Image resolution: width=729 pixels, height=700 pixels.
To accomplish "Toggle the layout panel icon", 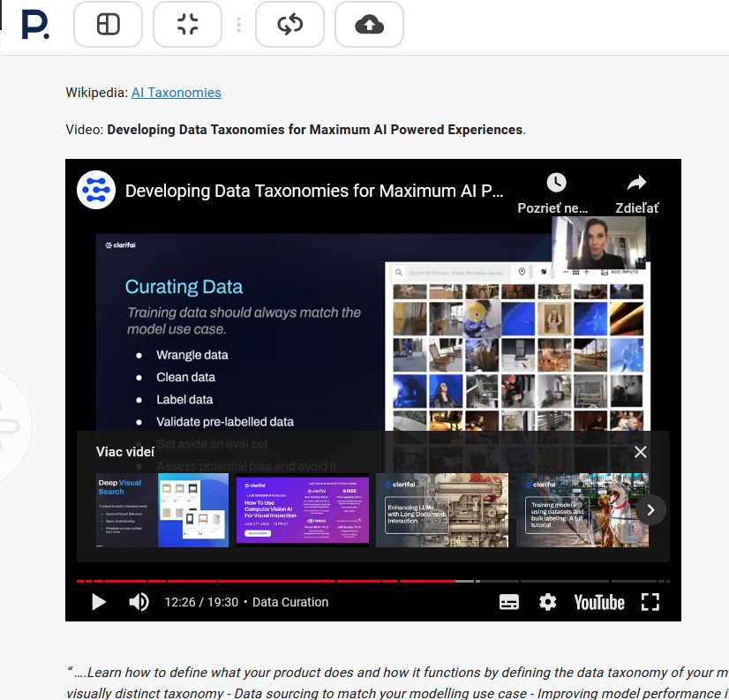I will (108, 25).
